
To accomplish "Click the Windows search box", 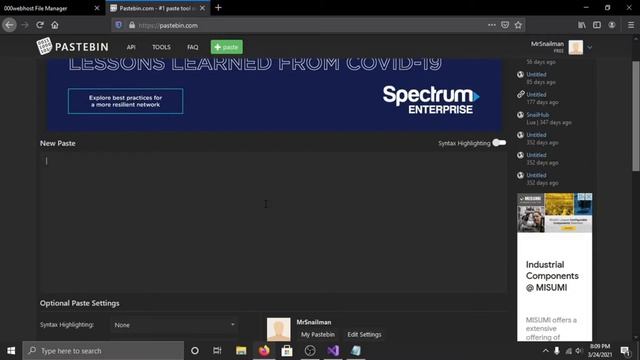I will (103, 351).
